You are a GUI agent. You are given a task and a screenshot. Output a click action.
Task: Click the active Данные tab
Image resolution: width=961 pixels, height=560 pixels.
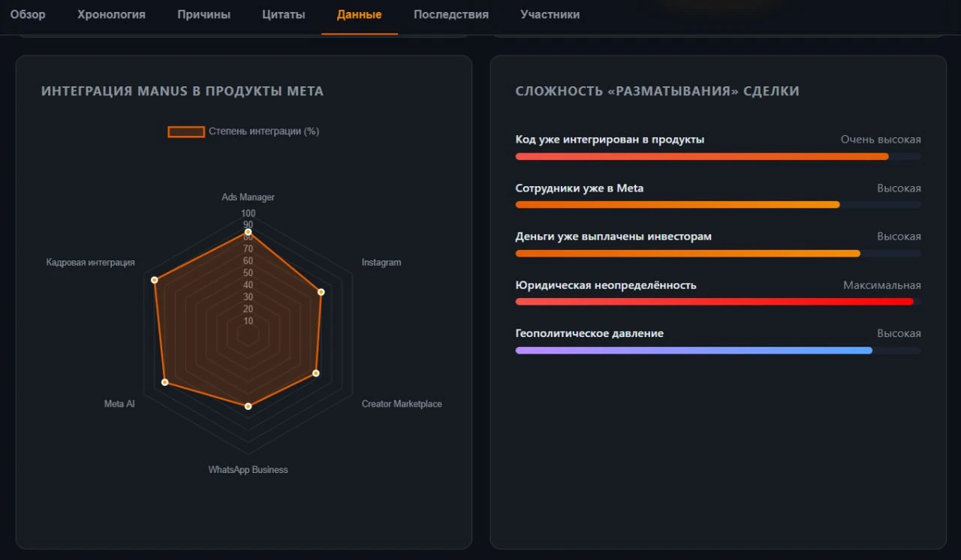pos(359,15)
